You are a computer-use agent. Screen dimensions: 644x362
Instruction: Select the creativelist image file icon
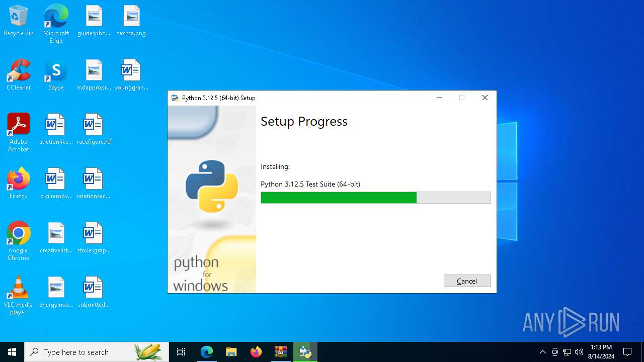click(56, 238)
